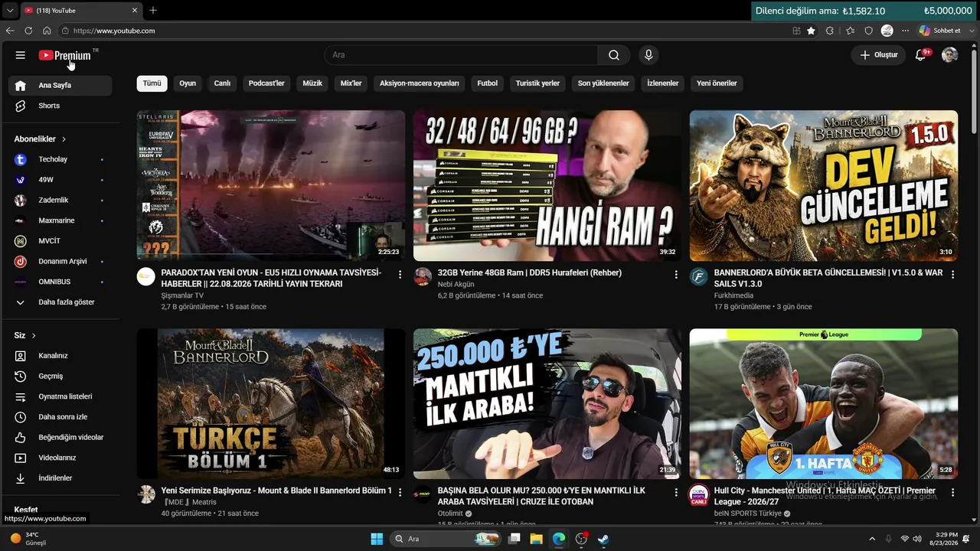
Task: Select the Podcast'ler filter chip
Action: tap(266, 83)
